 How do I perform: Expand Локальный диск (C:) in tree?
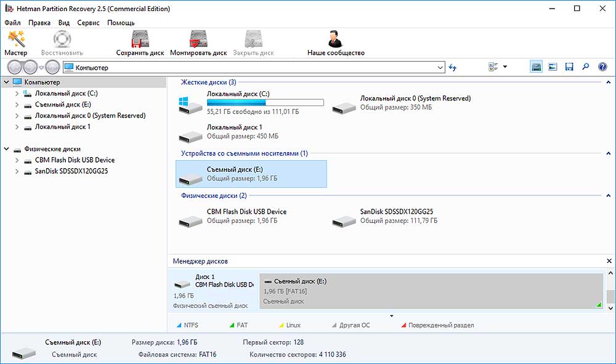pyautogui.click(x=17, y=94)
